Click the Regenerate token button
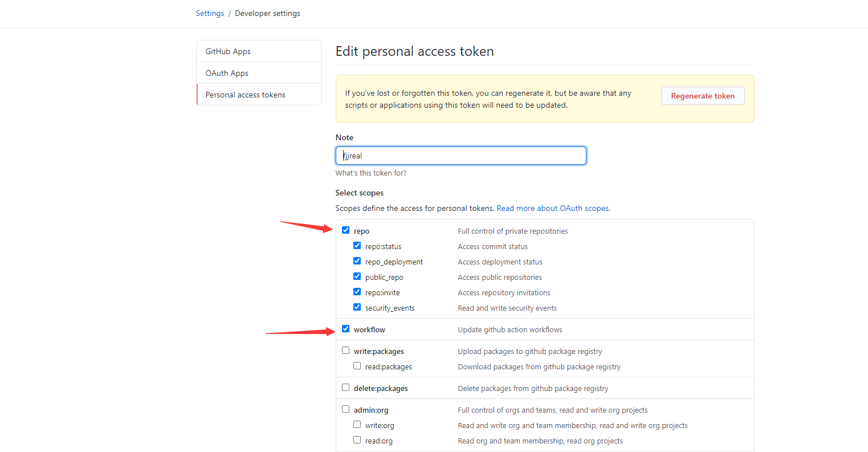868x452 pixels. [702, 95]
